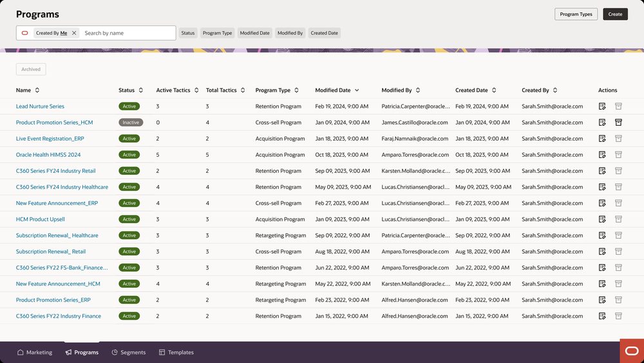Screen dimensions: 644x363
Task: Edit the Oracle Health HIMSS 2024 program
Action: click(602, 155)
